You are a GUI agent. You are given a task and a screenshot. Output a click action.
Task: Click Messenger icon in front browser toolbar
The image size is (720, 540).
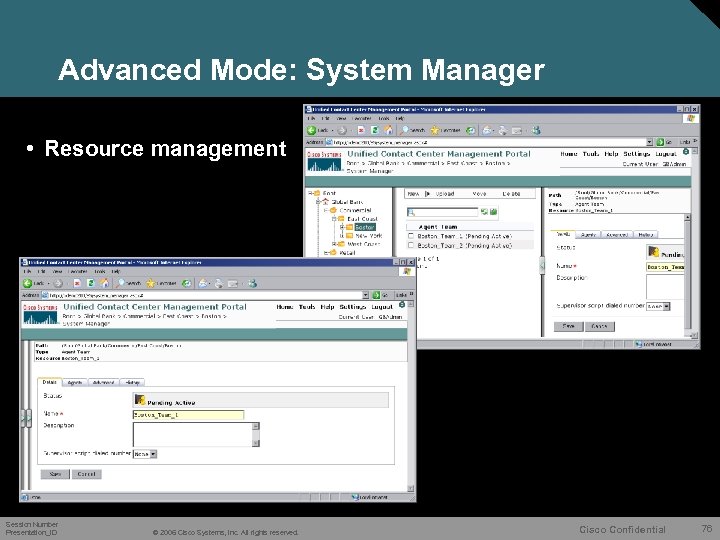tap(252, 283)
